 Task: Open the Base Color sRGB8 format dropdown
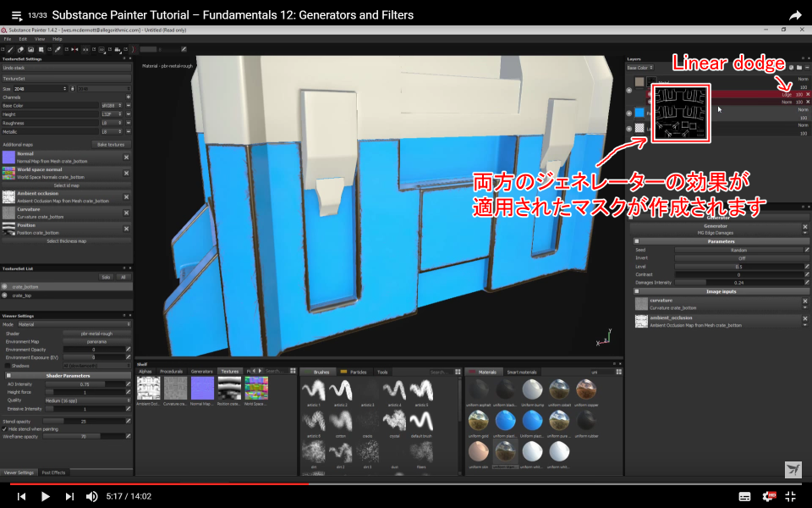click(112, 105)
